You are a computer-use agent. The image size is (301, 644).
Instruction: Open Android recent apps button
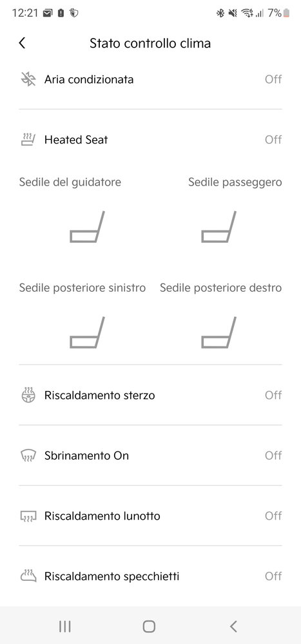pos(64,627)
